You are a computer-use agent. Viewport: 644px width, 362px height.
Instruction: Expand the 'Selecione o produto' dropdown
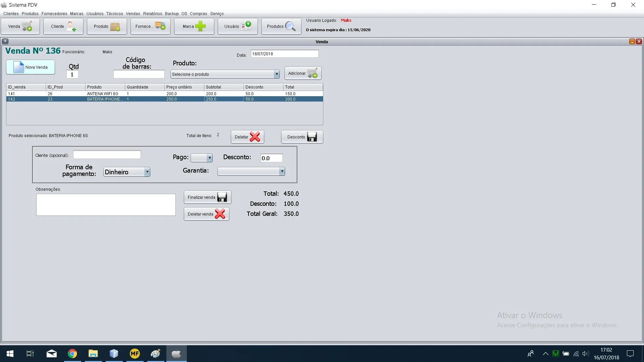click(276, 74)
